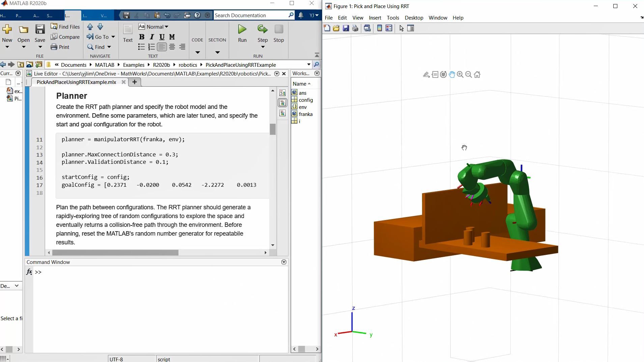This screenshot has width=644, height=362.
Task: Open the Property Inspector in the figure window
Action: [x=411, y=28]
